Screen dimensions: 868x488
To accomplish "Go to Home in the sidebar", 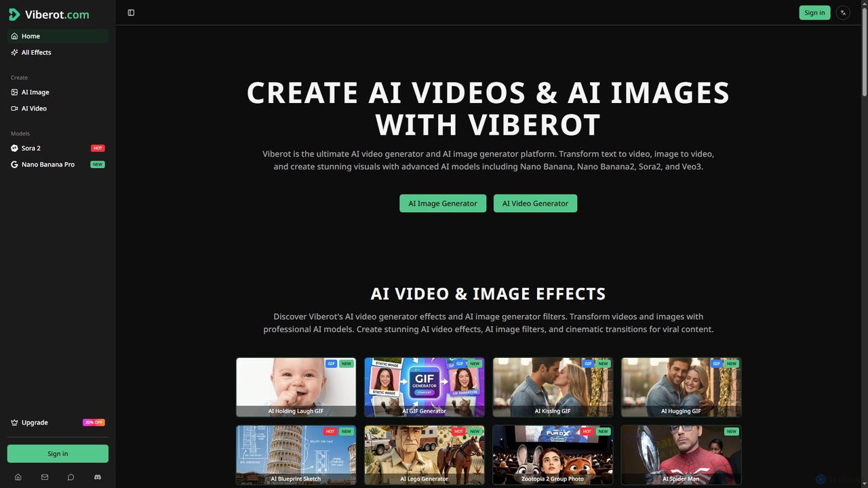I will 58,36.
